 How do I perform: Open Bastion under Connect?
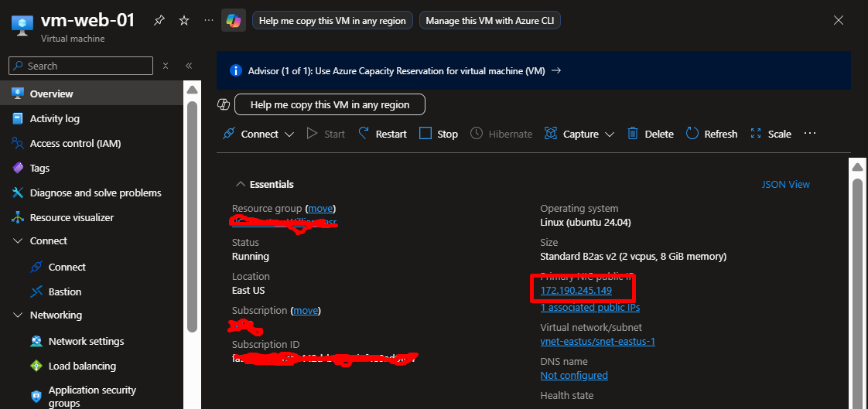[x=65, y=291]
